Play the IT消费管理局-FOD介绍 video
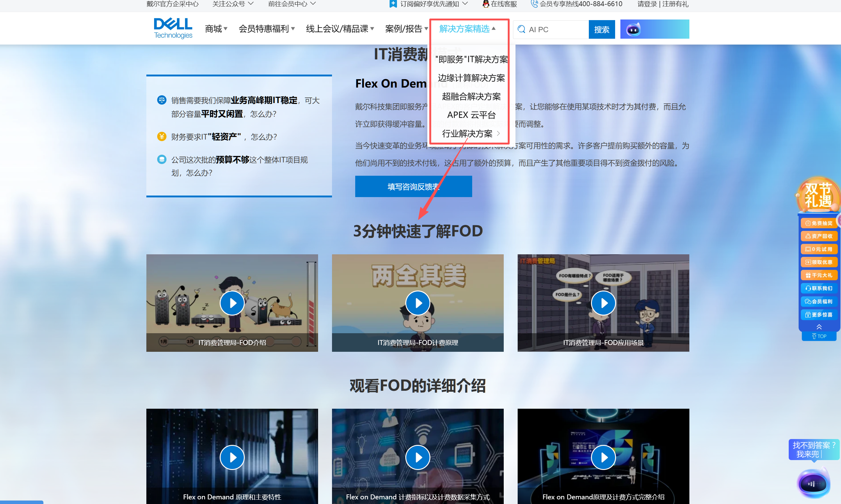 click(x=232, y=303)
